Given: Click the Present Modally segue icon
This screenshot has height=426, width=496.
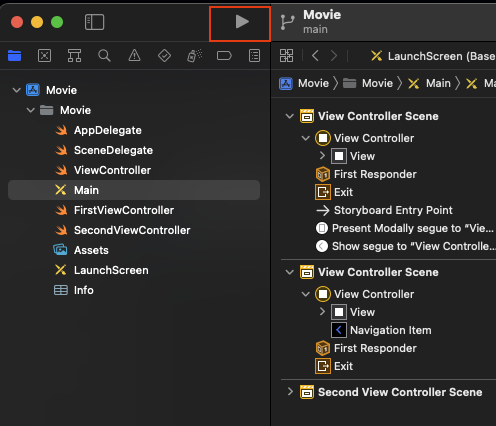Looking at the screenshot, I should click(x=322, y=228).
